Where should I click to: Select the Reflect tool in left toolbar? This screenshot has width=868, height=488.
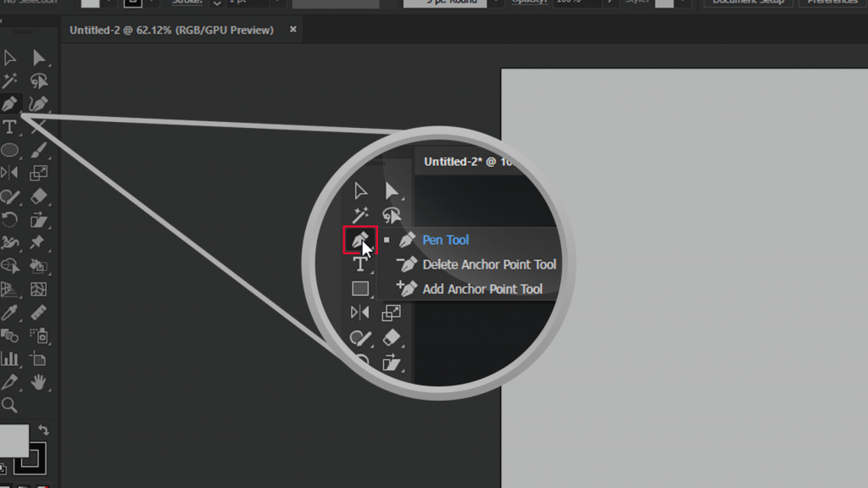(10, 173)
